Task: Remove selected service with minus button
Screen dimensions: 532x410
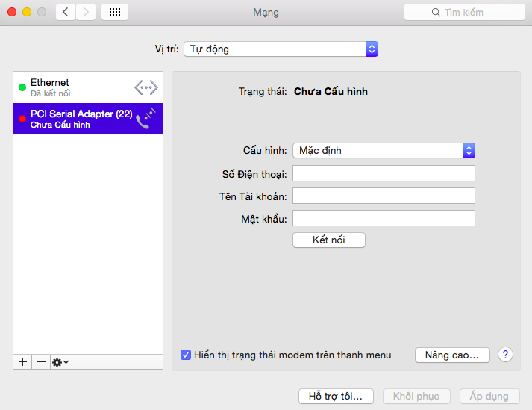Action: [41, 361]
